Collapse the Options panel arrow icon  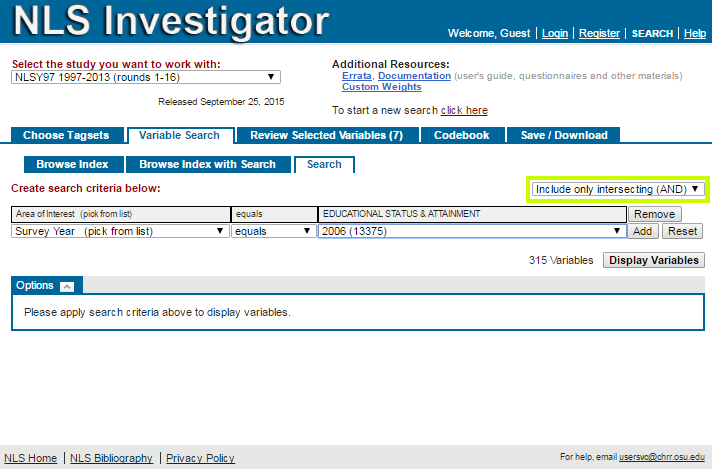[67, 287]
